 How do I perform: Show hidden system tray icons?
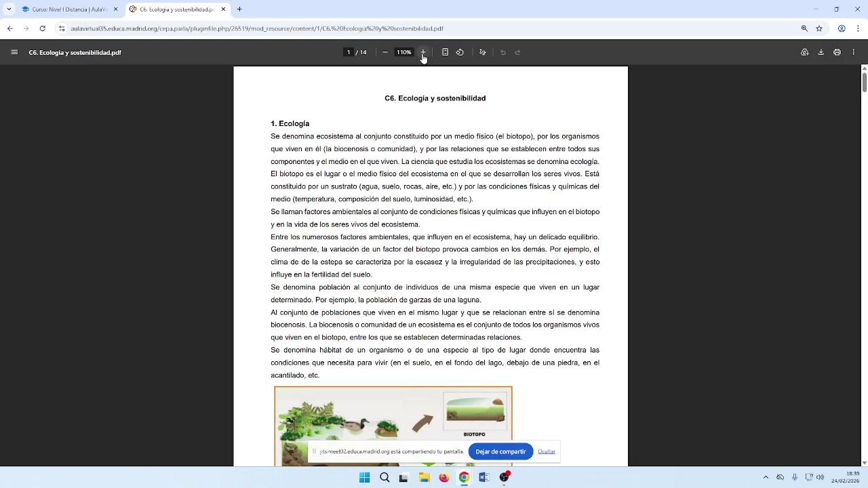[x=766, y=477]
